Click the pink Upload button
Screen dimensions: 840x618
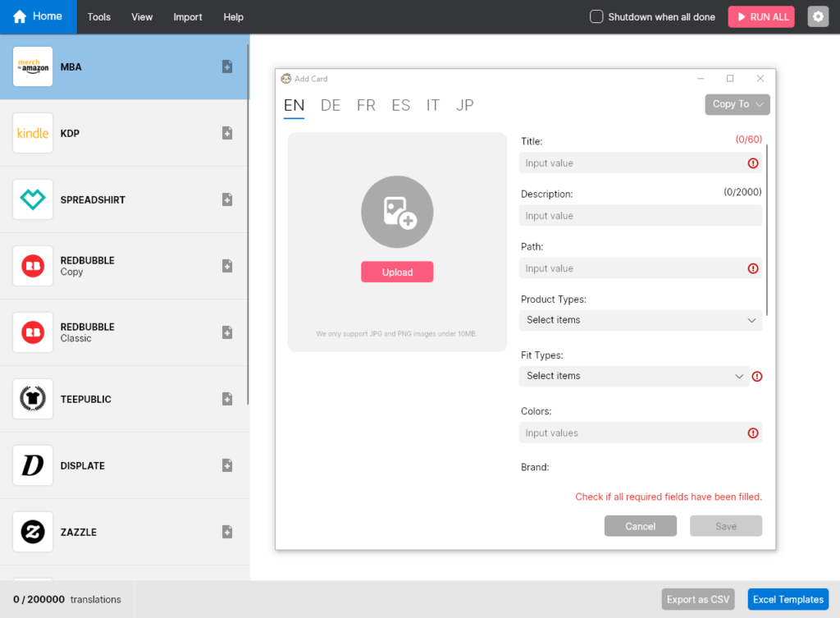click(397, 272)
